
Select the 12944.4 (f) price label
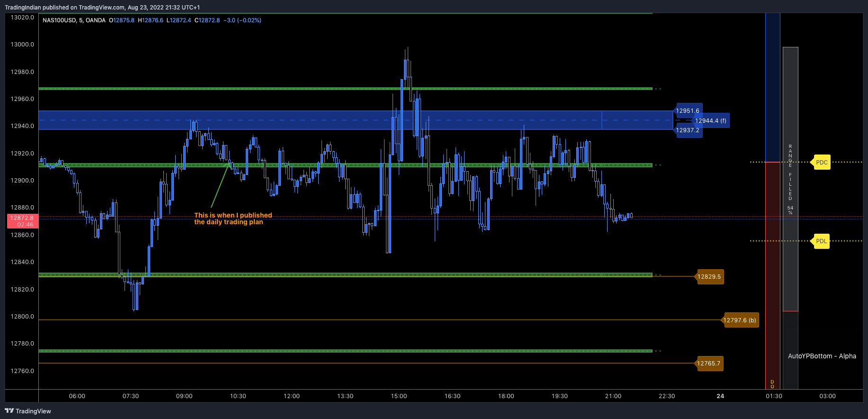coord(710,121)
